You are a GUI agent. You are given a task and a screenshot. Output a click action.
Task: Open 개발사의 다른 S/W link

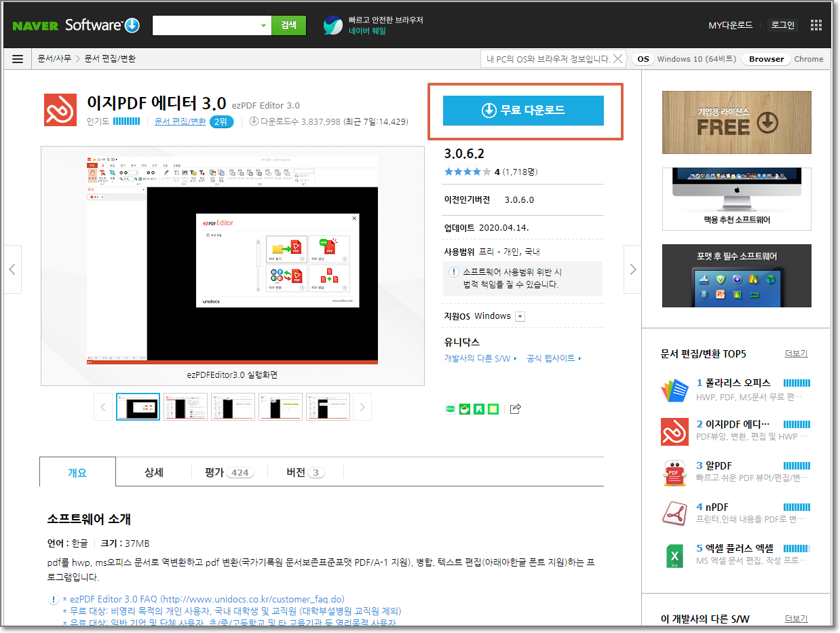tap(480, 358)
